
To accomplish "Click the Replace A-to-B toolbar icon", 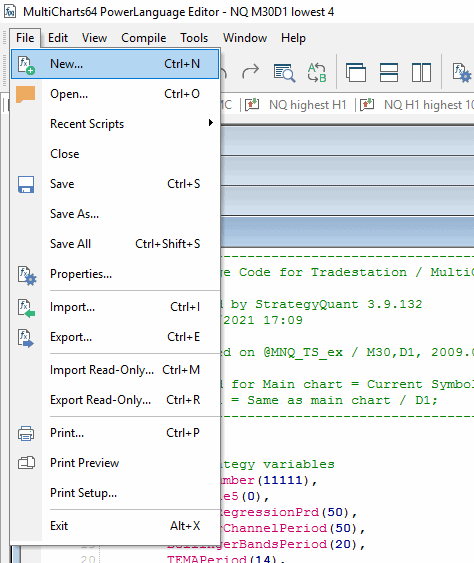I will [x=317, y=73].
